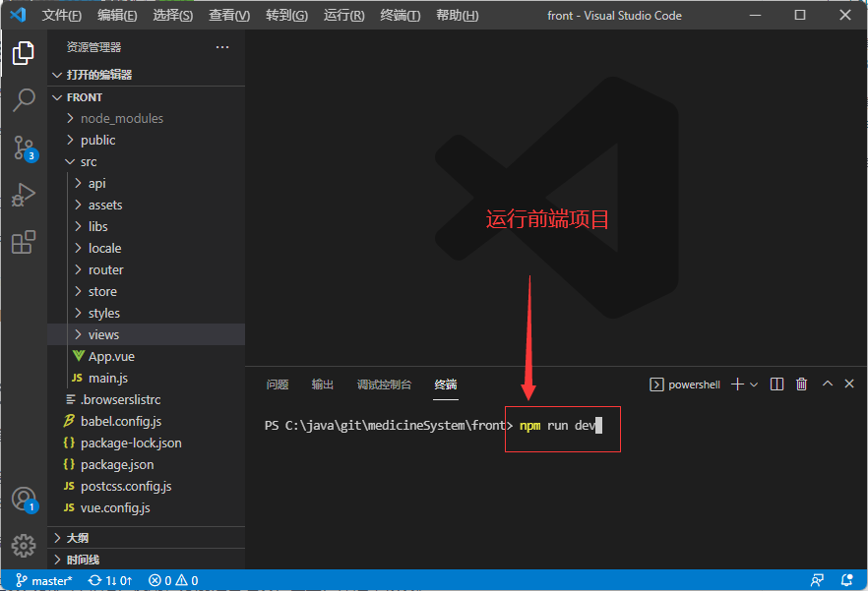Expand the store folder

pos(146,291)
